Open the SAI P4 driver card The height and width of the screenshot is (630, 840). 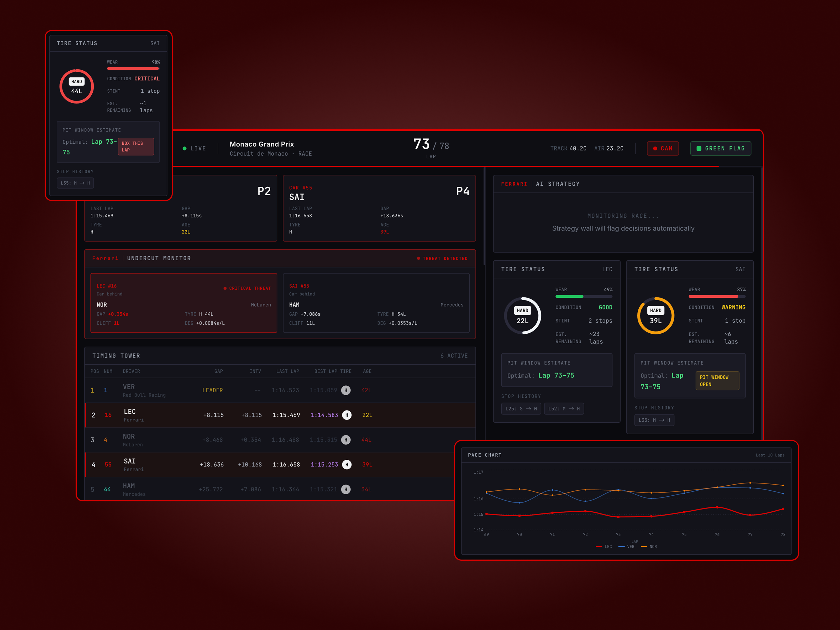coord(379,208)
